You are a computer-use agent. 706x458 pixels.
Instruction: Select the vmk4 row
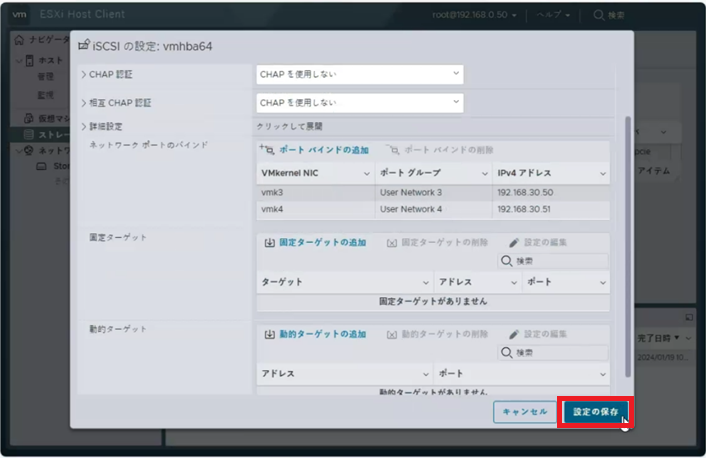(x=433, y=209)
